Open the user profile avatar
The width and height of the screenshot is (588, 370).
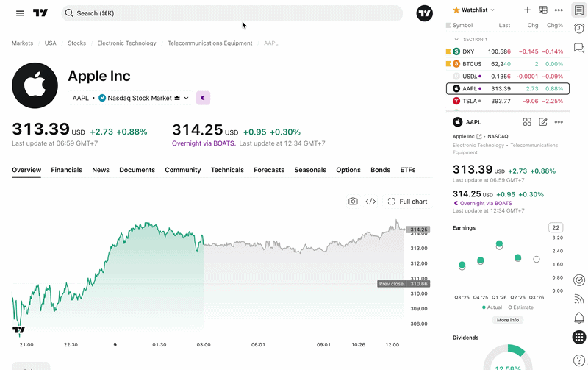[425, 13]
